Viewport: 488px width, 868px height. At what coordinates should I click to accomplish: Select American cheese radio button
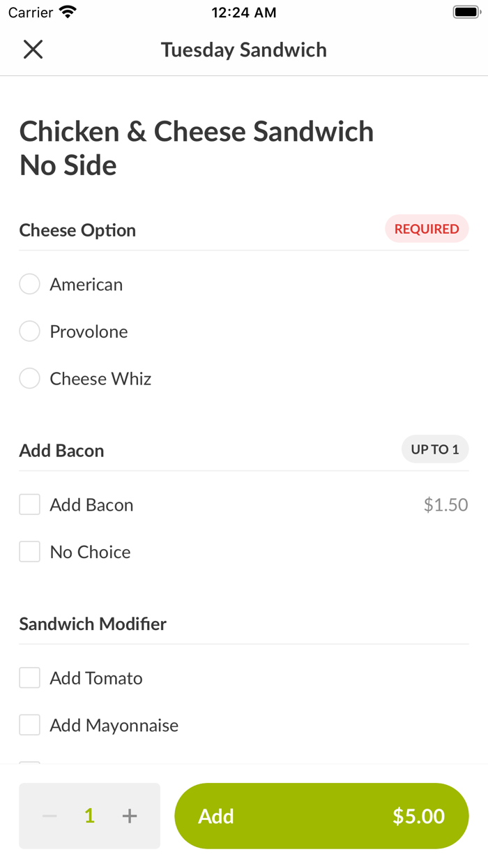click(x=29, y=285)
